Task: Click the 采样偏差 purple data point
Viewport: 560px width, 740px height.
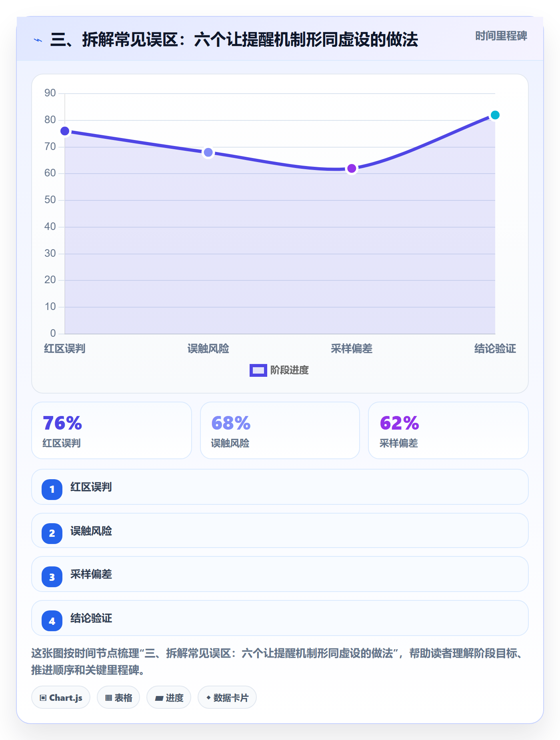Action: click(x=352, y=168)
